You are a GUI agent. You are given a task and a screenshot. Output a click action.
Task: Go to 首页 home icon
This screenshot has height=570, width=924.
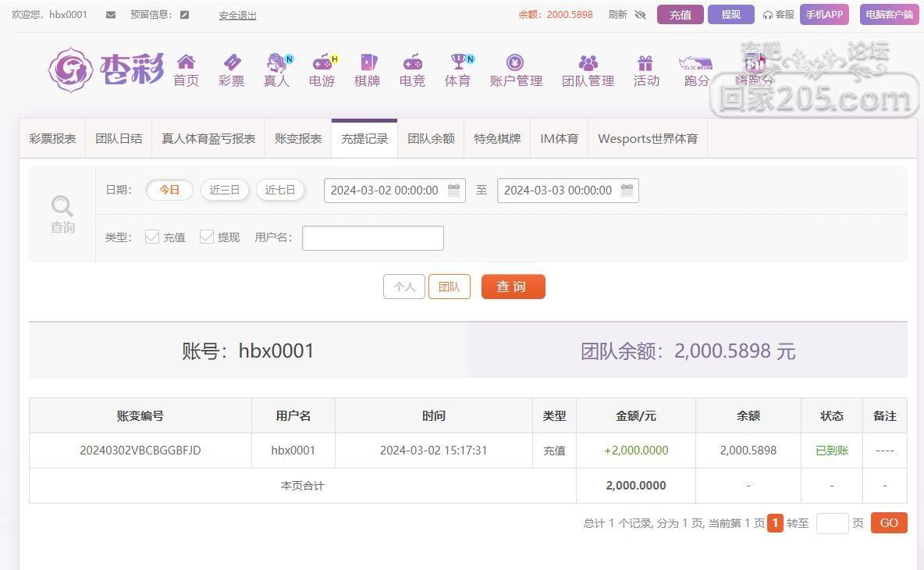187,62
